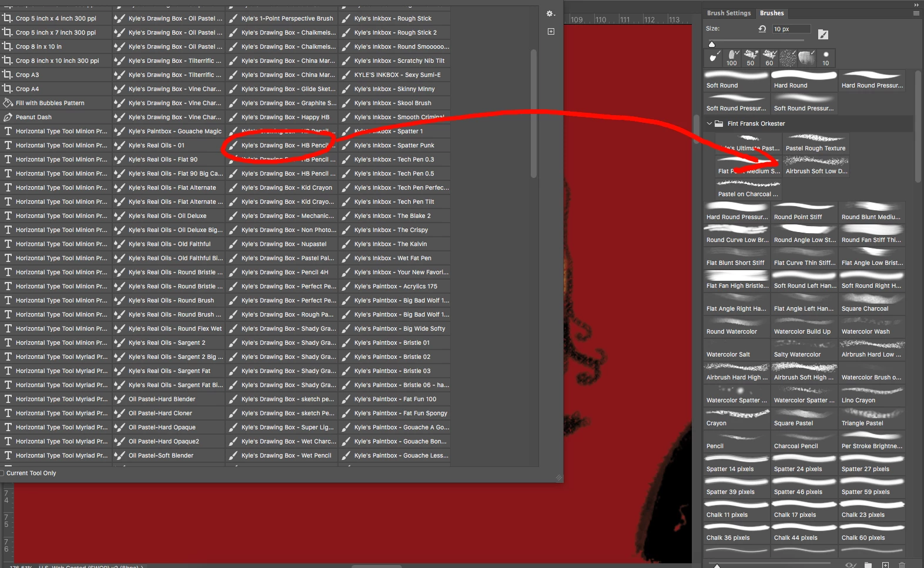The width and height of the screenshot is (924, 568).
Task: Pick the Peanut Dash pen preset
Action: point(56,117)
